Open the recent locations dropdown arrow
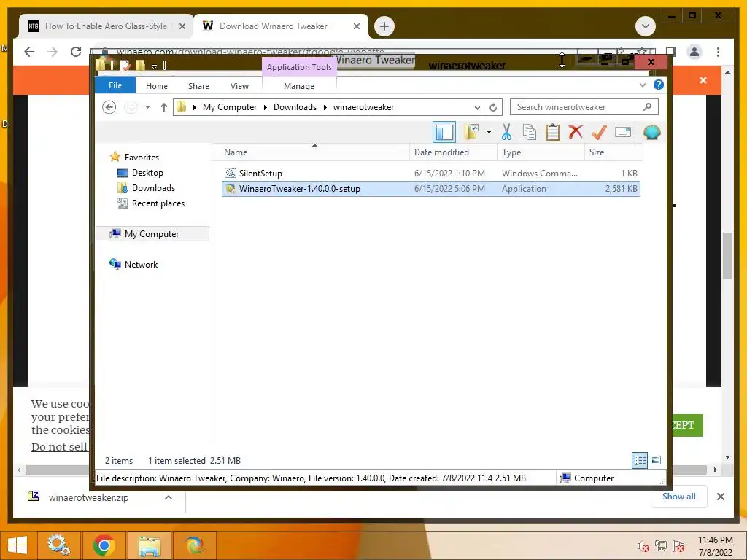This screenshot has width=747, height=560. pos(147,107)
